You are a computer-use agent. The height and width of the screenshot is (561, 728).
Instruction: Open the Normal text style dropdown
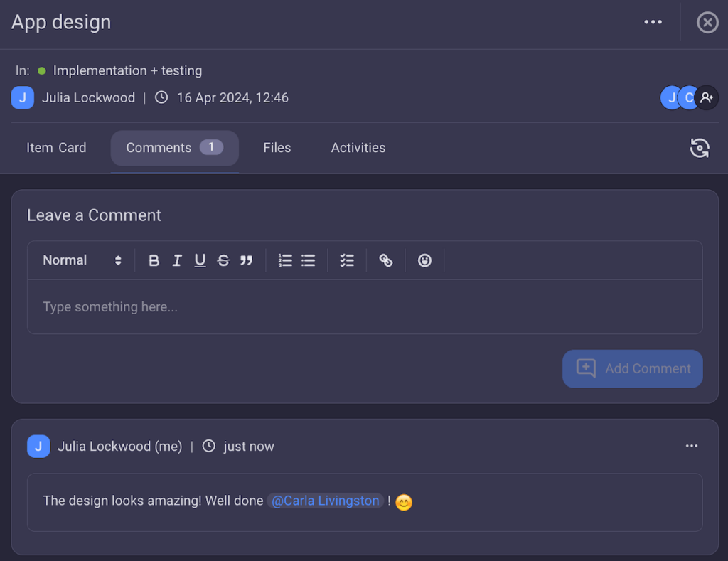81,260
